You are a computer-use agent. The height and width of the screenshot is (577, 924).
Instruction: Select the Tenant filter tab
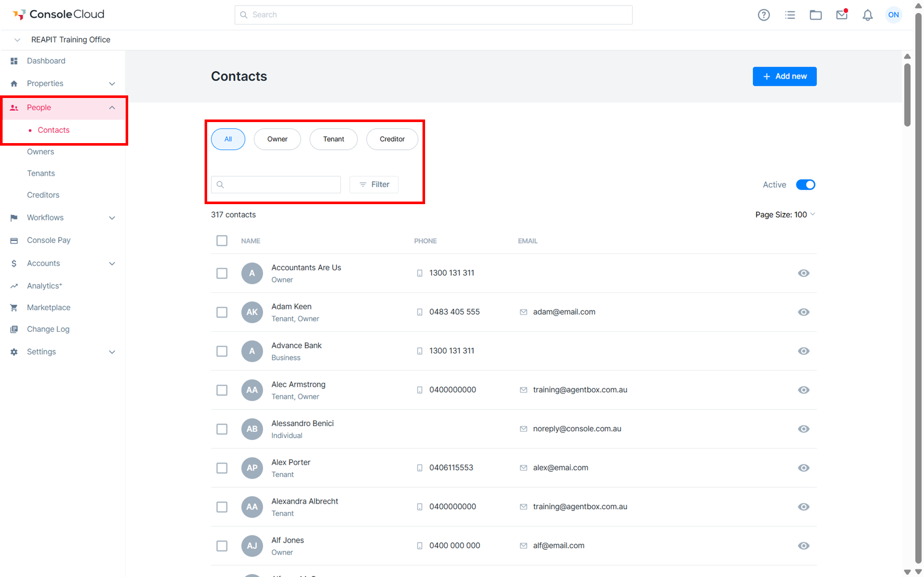(334, 139)
